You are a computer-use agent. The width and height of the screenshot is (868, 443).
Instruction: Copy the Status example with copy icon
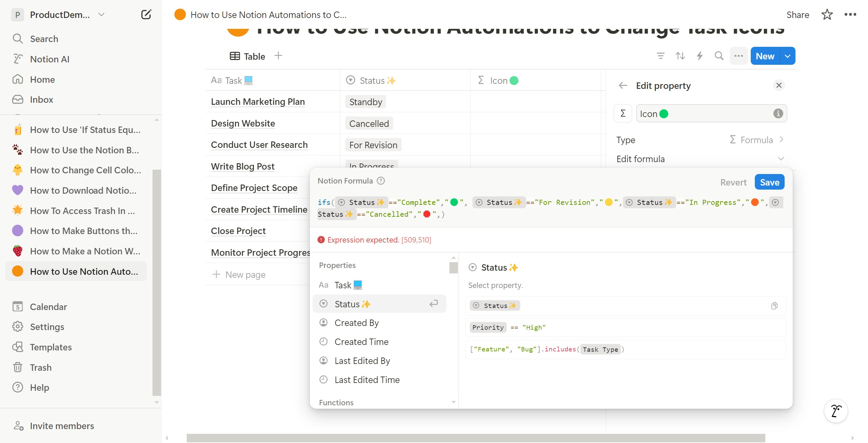point(774,306)
